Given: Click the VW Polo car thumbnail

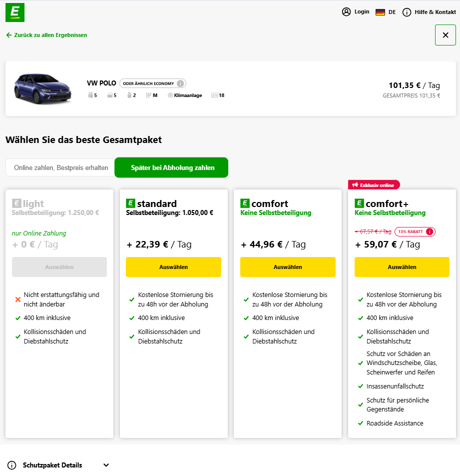Looking at the screenshot, I should click(x=43, y=88).
